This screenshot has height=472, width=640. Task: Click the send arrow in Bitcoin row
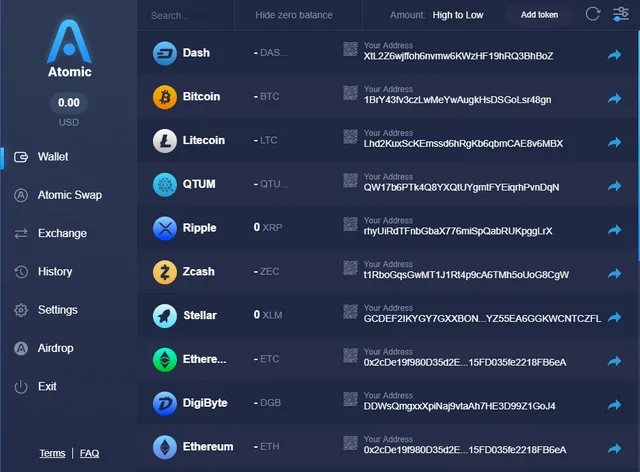pos(614,98)
